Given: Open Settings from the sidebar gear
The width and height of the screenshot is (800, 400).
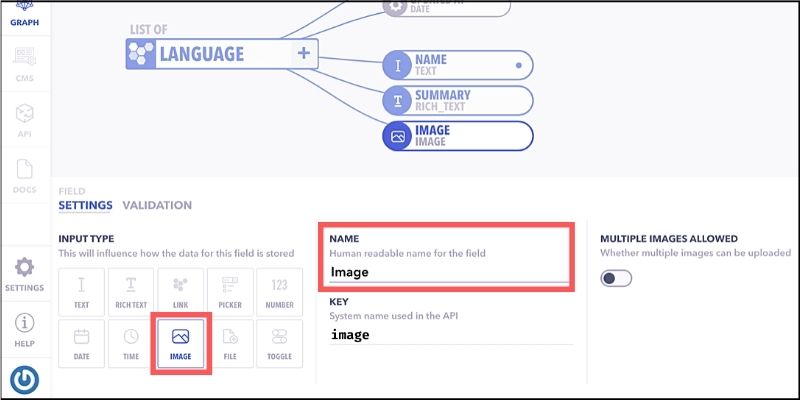Looking at the screenshot, I should pos(24,274).
